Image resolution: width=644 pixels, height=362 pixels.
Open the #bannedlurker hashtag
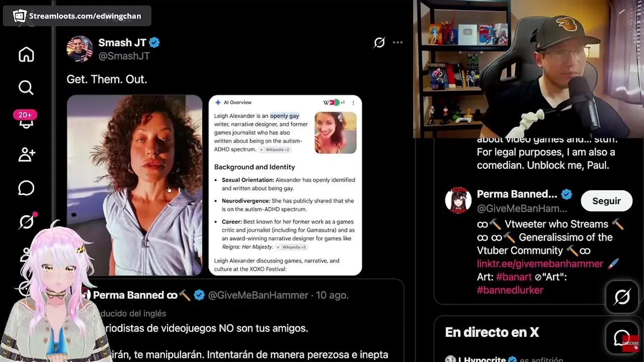pos(510,290)
